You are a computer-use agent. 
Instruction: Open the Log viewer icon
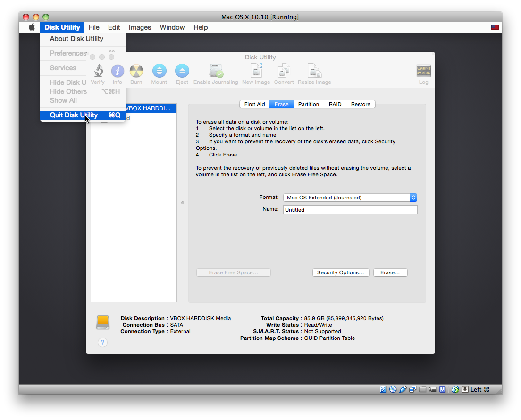point(424,71)
